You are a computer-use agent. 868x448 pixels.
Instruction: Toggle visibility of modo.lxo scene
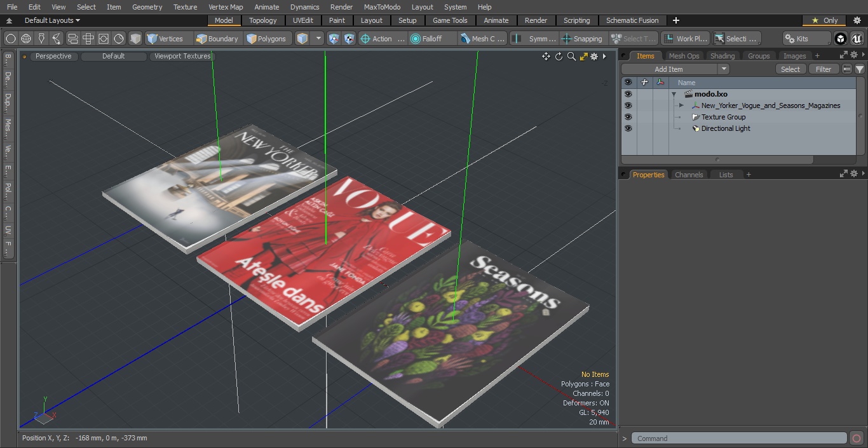pos(628,94)
